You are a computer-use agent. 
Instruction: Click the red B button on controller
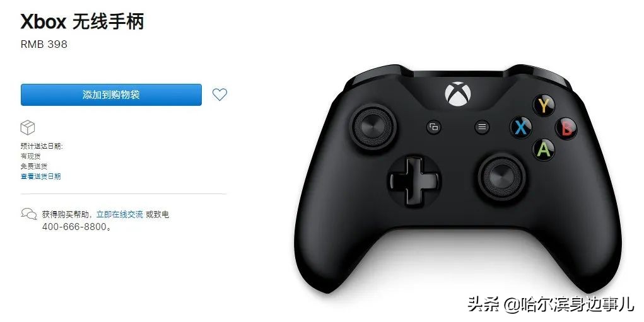pos(567,128)
